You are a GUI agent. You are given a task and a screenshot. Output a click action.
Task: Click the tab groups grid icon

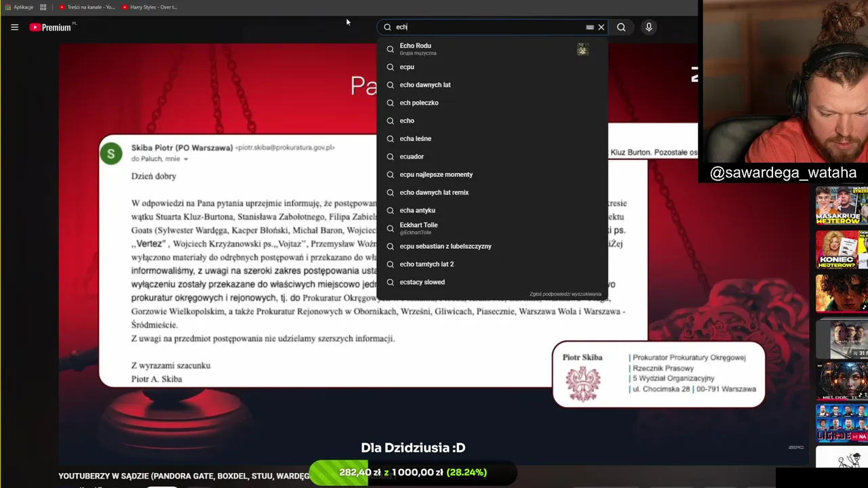pos(43,7)
